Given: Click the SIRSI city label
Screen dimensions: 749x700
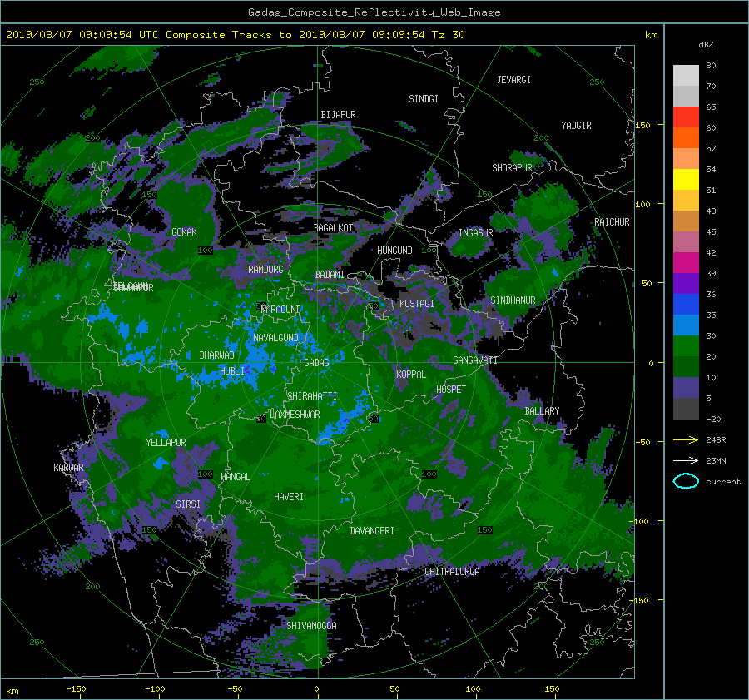Looking at the screenshot, I should (x=188, y=504).
